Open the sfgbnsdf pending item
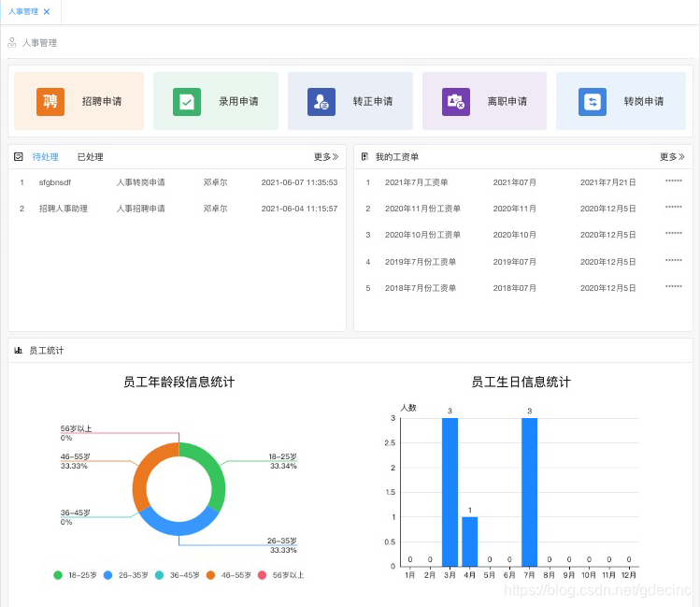Image resolution: width=700 pixels, height=607 pixels. (55, 182)
